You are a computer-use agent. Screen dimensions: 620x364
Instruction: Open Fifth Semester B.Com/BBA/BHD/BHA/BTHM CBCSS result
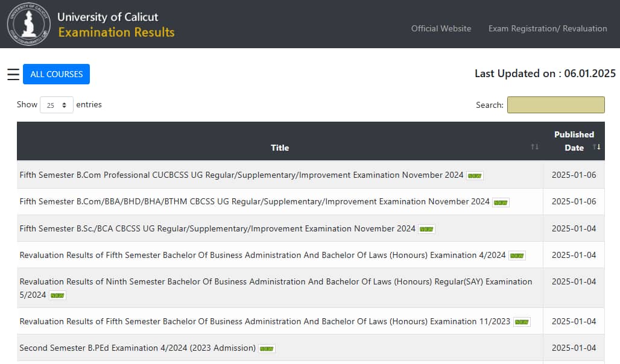255,201
